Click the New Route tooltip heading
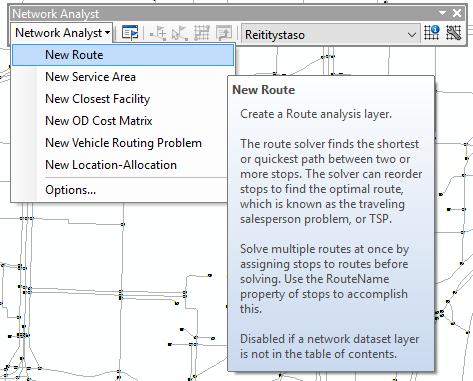This screenshot has width=473, height=381. 264,90
